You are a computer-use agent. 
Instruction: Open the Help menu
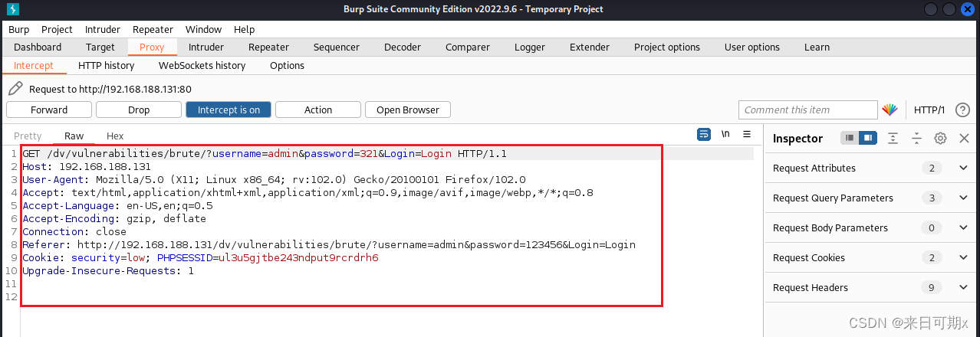244,29
